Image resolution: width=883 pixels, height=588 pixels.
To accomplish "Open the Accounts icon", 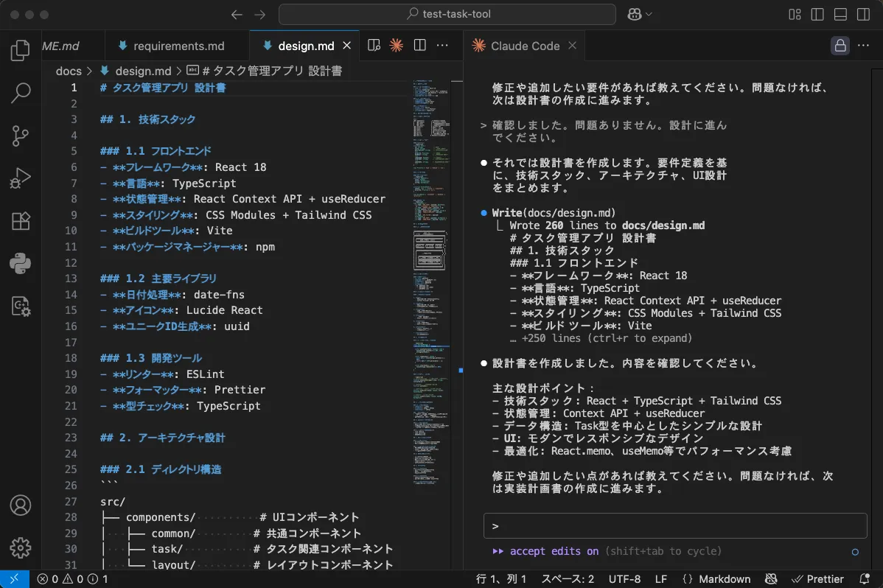I will [x=21, y=505].
